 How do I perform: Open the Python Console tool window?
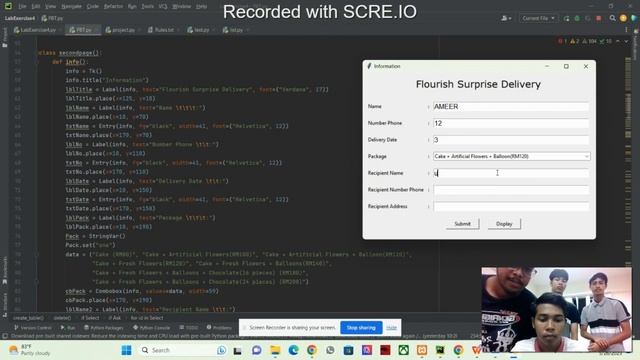151,327
